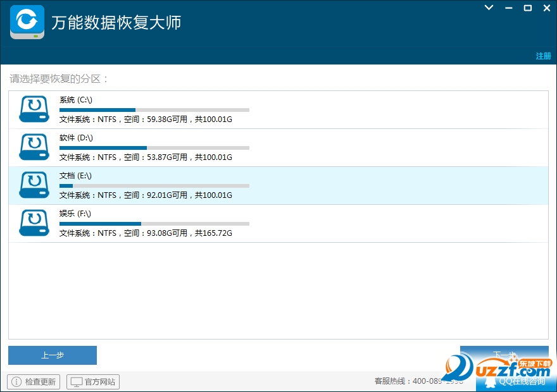Click the C drive usage bar
Screen dimensions: 557x392
(154, 110)
